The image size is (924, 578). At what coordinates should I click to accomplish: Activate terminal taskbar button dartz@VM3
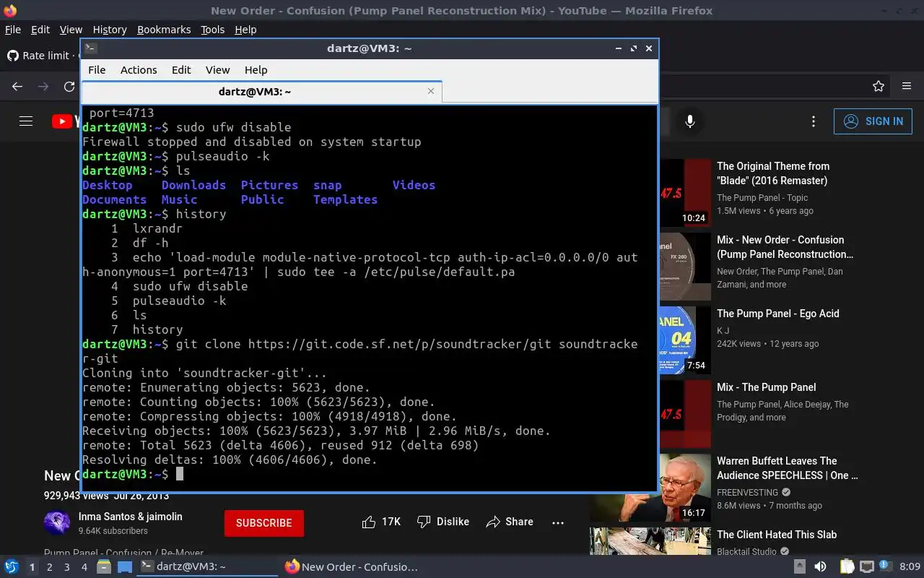208,567
